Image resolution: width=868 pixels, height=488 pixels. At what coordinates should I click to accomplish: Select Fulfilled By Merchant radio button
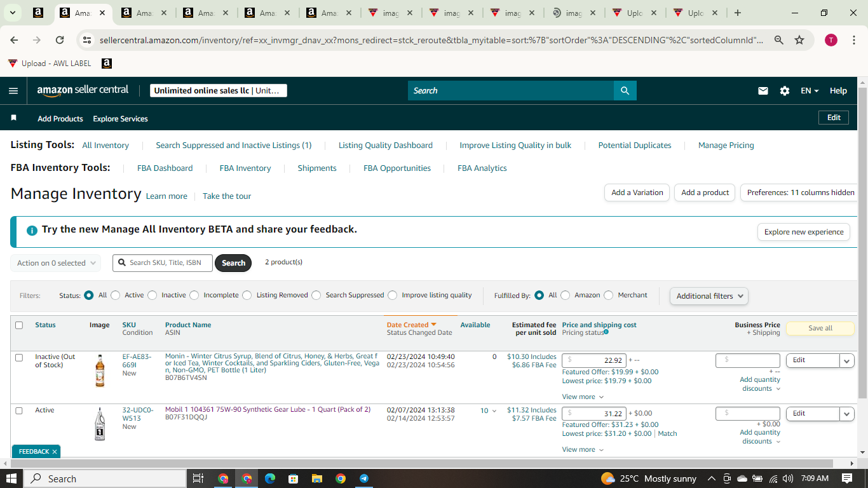pyautogui.click(x=609, y=295)
